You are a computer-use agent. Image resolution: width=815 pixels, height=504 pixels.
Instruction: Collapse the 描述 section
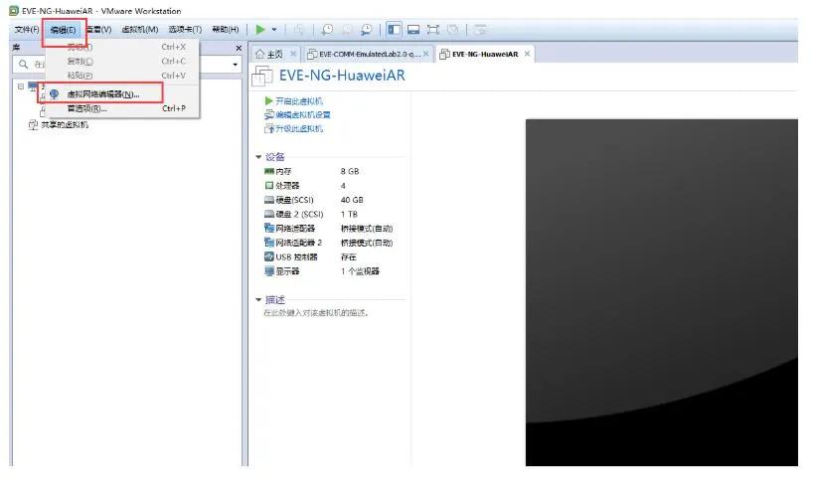click(x=258, y=300)
